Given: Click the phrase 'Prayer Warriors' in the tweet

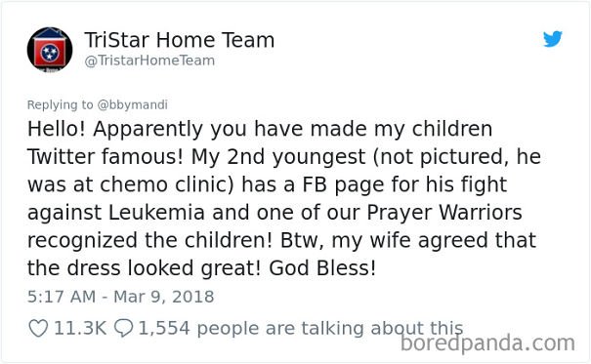Looking at the screenshot, I should pyautogui.click(x=444, y=213).
